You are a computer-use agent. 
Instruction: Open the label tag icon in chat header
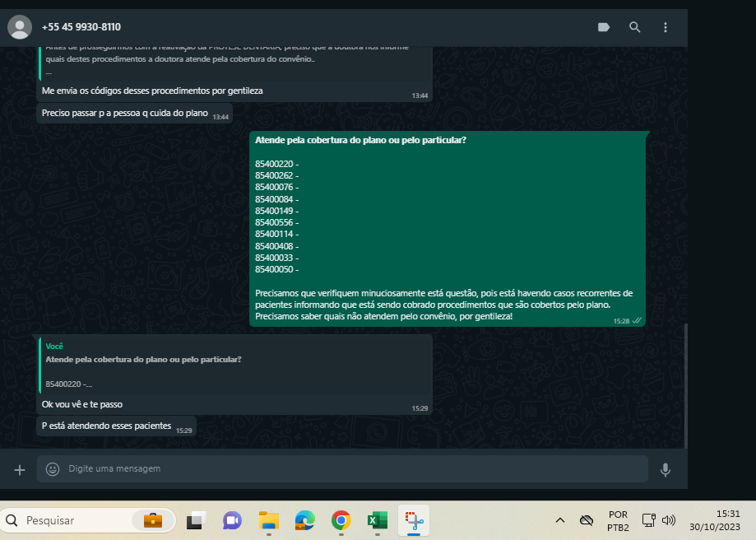tap(604, 27)
